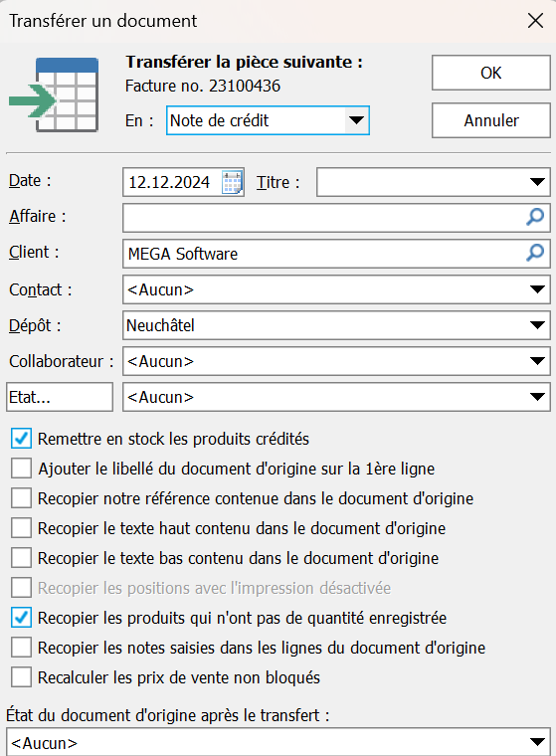Image resolution: width=556 pixels, height=756 pixels.
Task: Expand the Contact dropdown arrow
Action: [x=537, y=289]
